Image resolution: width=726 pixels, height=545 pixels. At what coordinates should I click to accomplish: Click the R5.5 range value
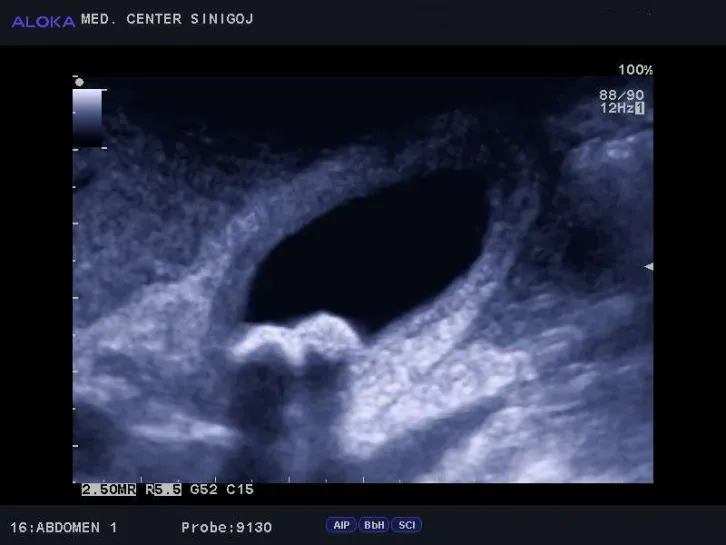[163, 489]
